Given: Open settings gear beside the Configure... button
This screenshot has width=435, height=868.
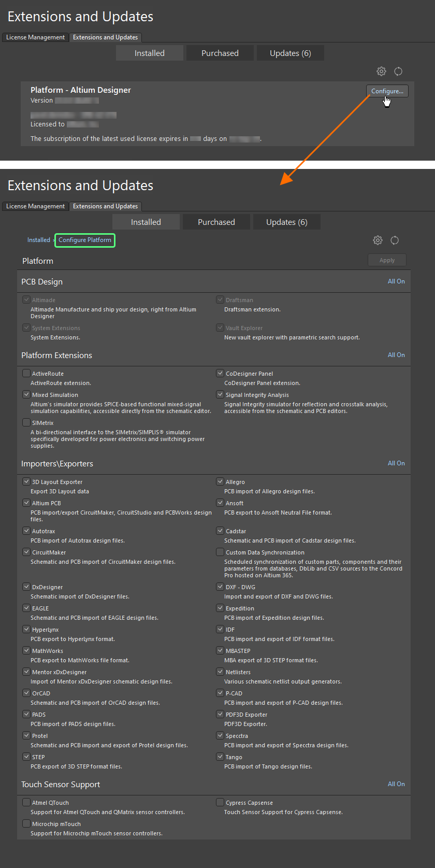Looking at the screenshot, I should (x=381, y=71).
